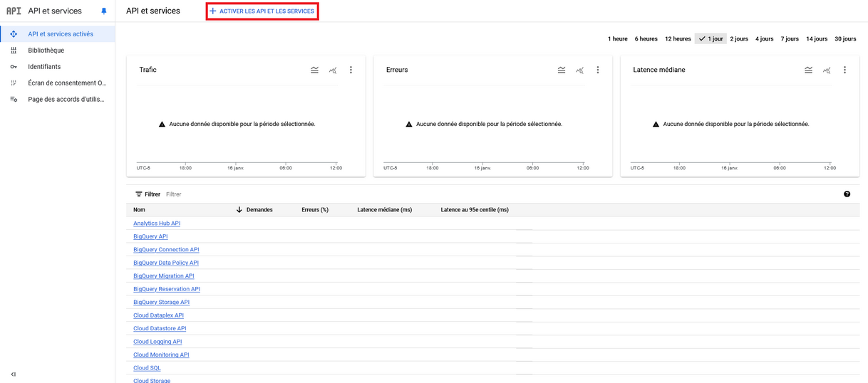Open Cloud Datastore API link
This screenshot has height=383, width=868.
pos(160,329)
